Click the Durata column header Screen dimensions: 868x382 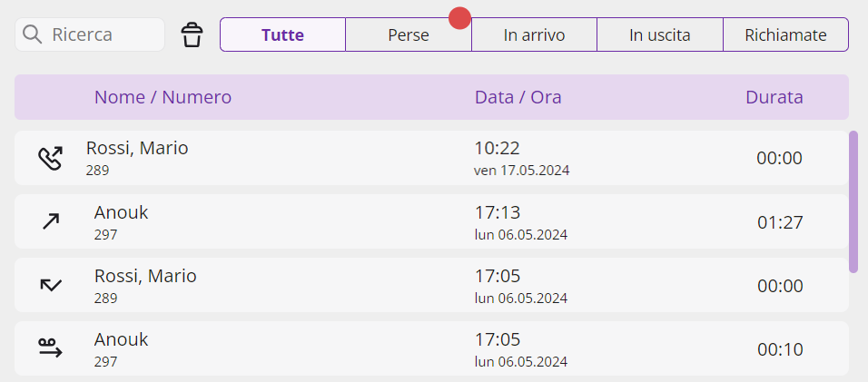pyautogui.click(x=774, y=97)
